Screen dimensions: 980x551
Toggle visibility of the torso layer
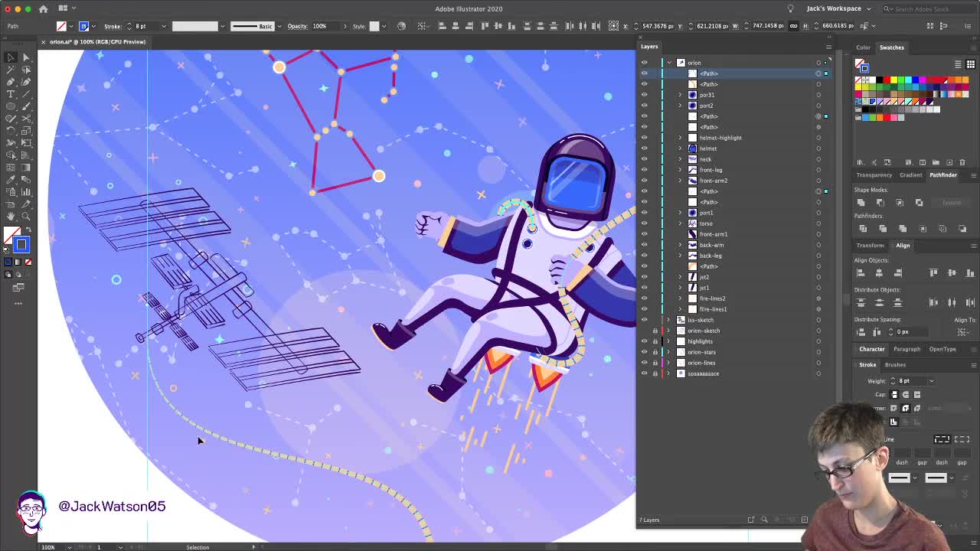(x=644, y=223)
